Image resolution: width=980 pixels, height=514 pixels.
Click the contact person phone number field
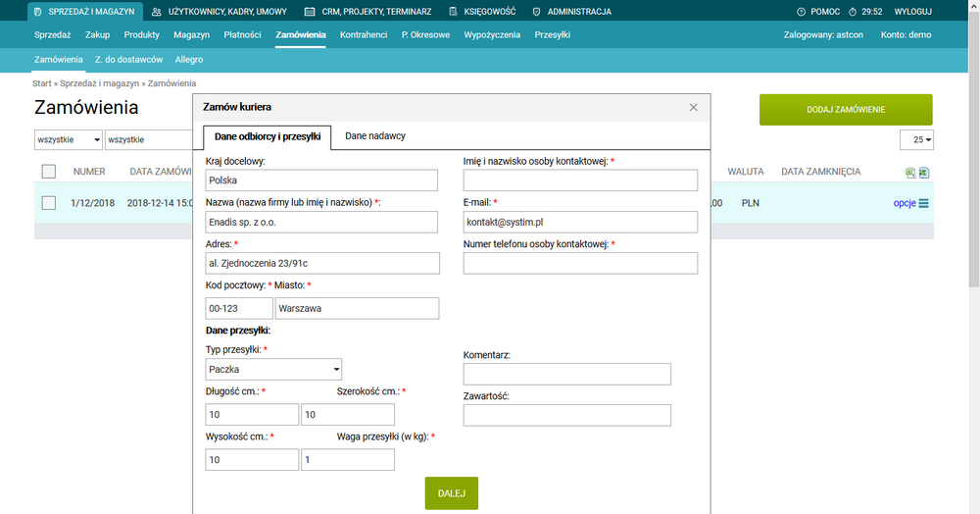(x=580, y=263)
